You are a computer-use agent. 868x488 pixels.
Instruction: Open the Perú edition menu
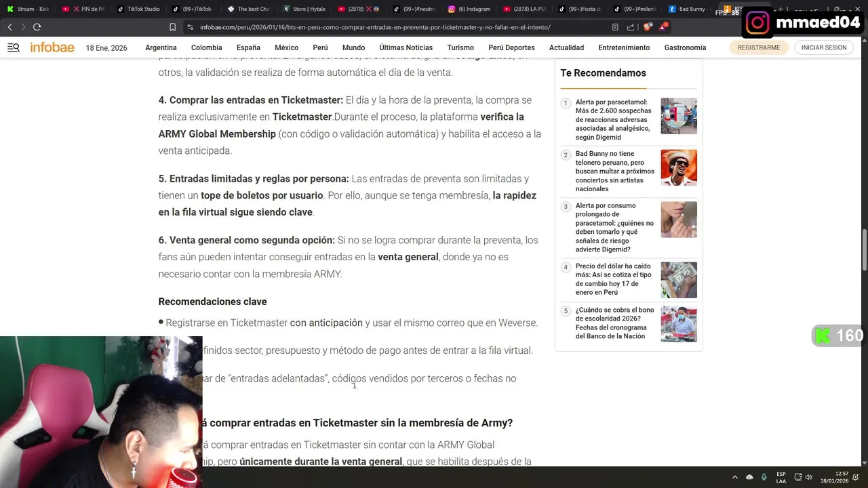[320, 47]
